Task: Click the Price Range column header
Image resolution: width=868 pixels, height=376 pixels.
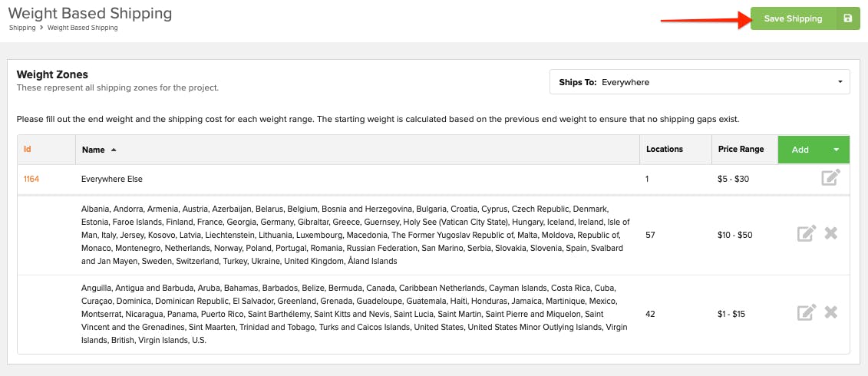Action: coord(741,149)
